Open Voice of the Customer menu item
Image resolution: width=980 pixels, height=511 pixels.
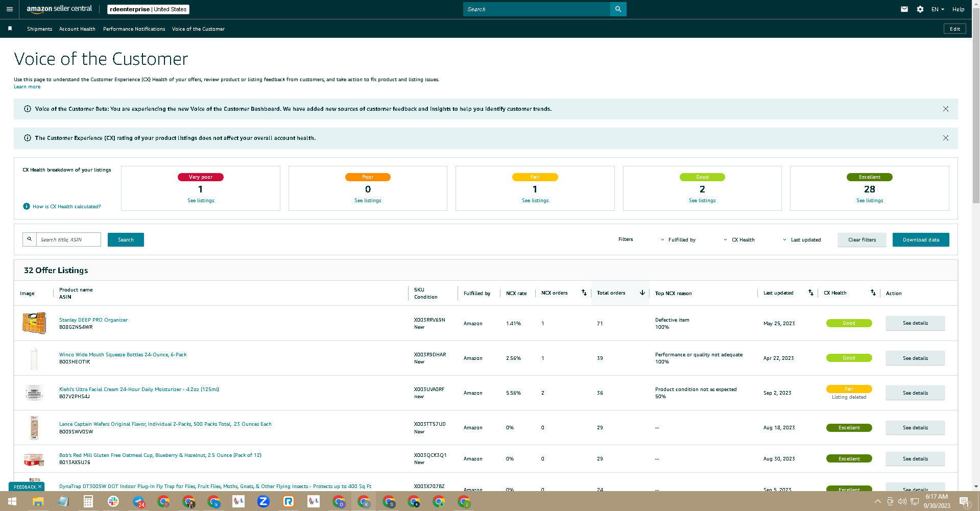198,29
